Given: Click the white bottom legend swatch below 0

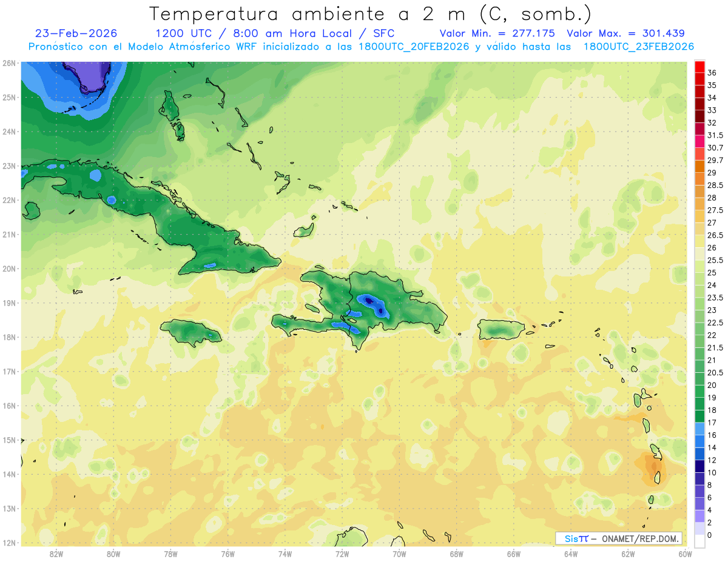Looking at the screenshot, I should tap(699, 541).
